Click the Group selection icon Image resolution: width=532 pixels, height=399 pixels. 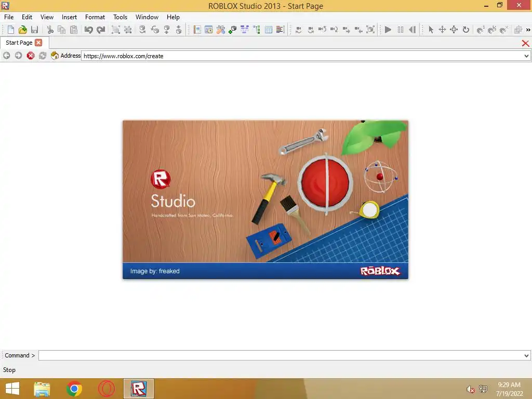pyautogui.click(x=116, y=30)
